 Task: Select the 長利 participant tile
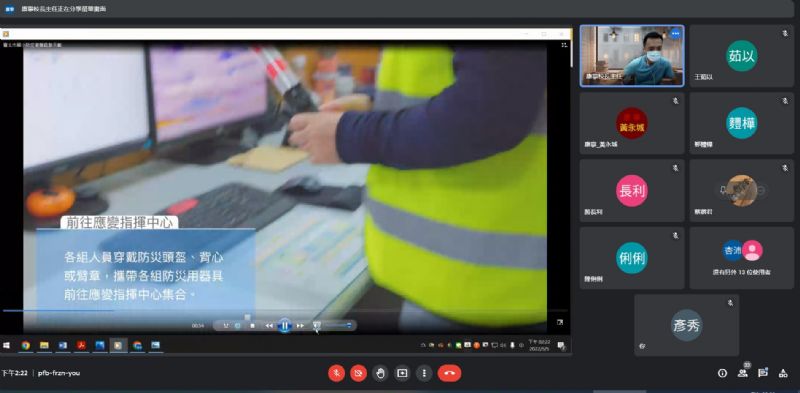coord(632,190)
